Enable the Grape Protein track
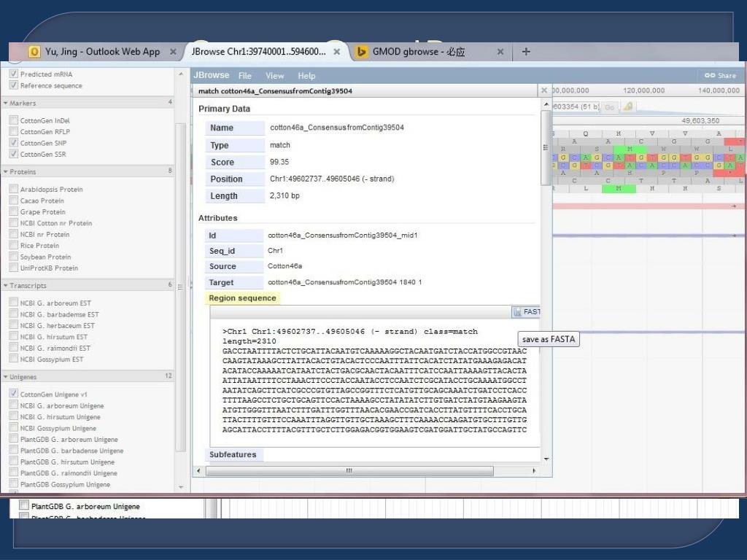The width and height of the screenshot is (747, 560). 13,211
